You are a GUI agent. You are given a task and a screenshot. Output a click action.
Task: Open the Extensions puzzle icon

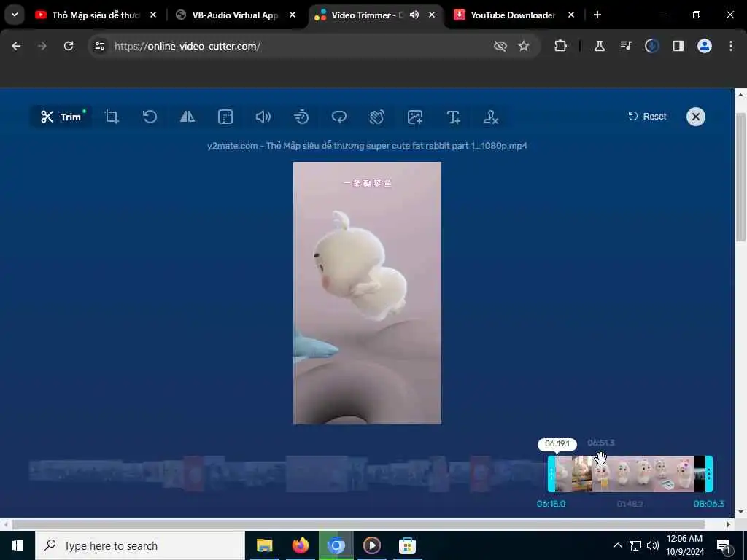point(561,46)
